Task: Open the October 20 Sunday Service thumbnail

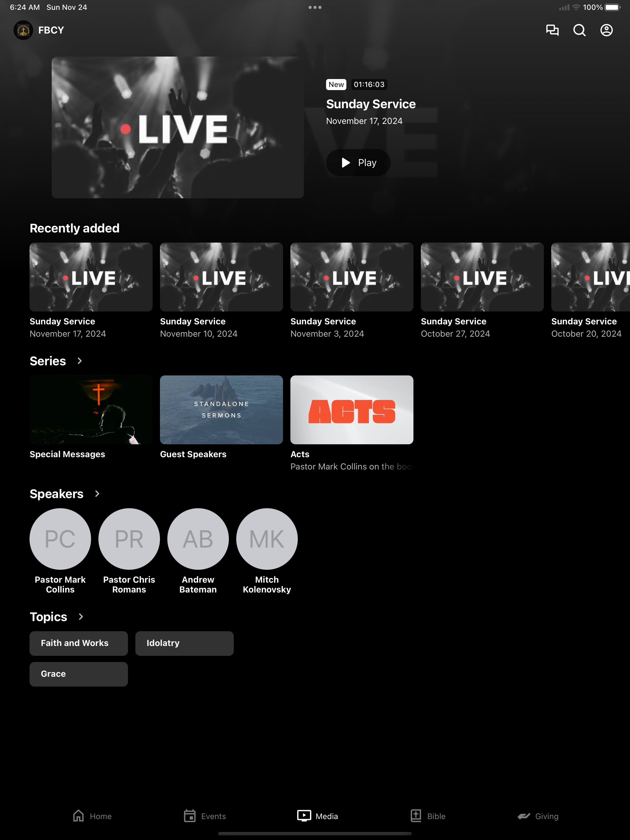Action: coord(591,277)
